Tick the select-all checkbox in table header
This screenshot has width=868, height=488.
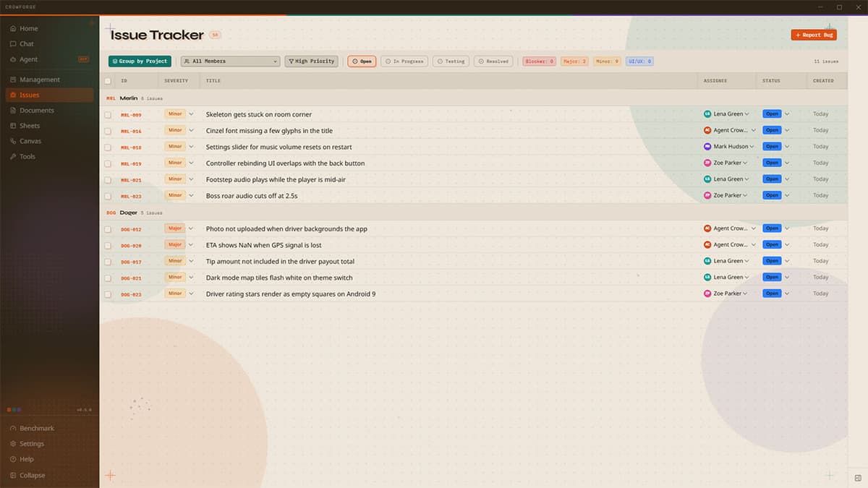click(108, 81)
